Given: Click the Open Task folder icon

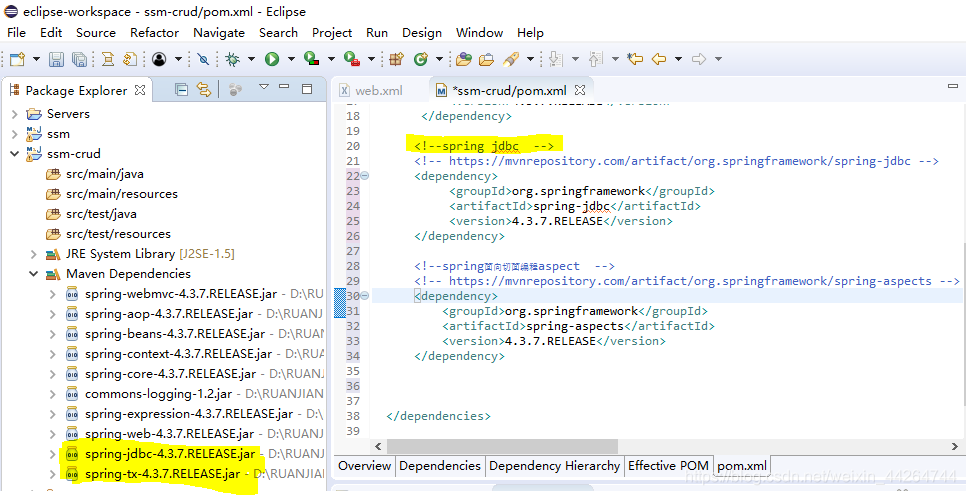Looking at the screenshot, I should 487,59.
